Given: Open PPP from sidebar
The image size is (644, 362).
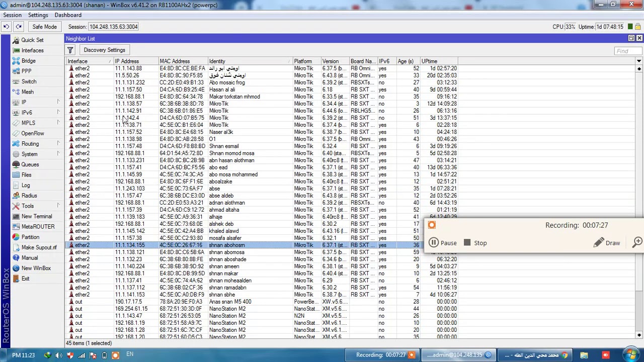Looking at the screenshot, I should (26, 71).
